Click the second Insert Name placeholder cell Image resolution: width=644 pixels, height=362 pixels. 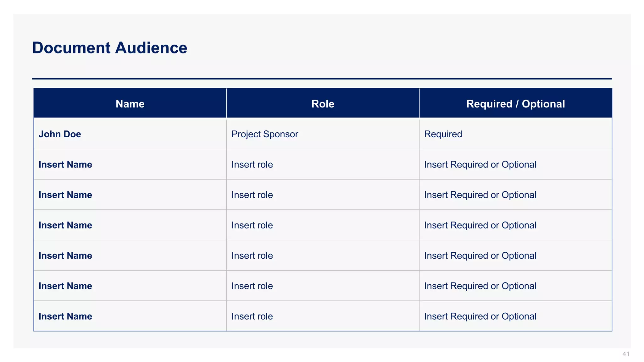coord(65,195)
